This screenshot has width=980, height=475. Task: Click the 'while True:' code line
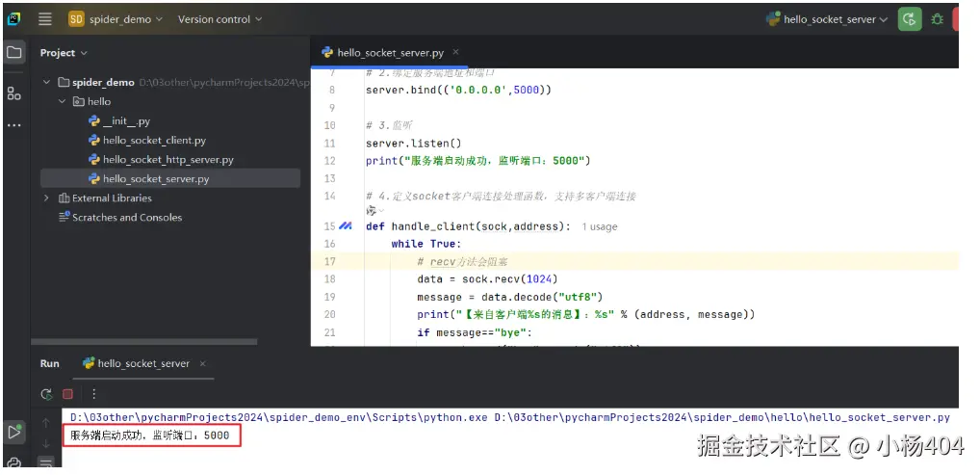426,244
